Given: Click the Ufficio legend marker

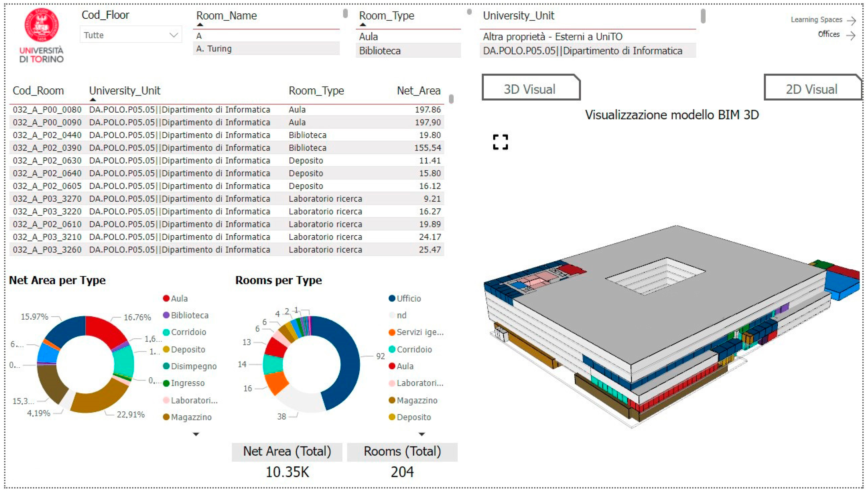Looking at the screenshot, I should pos(392,298).
